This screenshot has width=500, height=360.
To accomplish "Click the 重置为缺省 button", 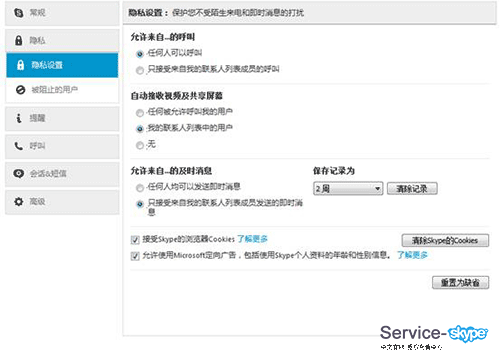I will pyautogui.click(x=460, y=283).
